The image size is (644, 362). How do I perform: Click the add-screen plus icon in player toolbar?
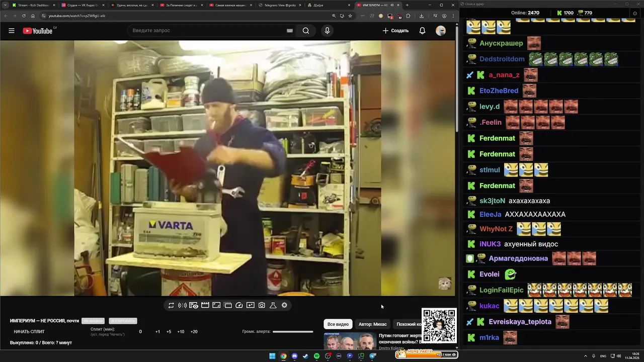[x=251, y=305]
